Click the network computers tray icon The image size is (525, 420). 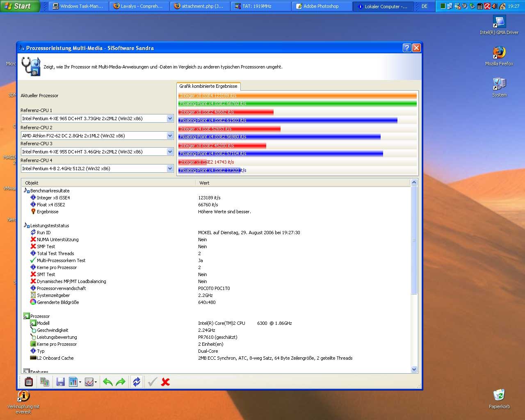point(450,6)
